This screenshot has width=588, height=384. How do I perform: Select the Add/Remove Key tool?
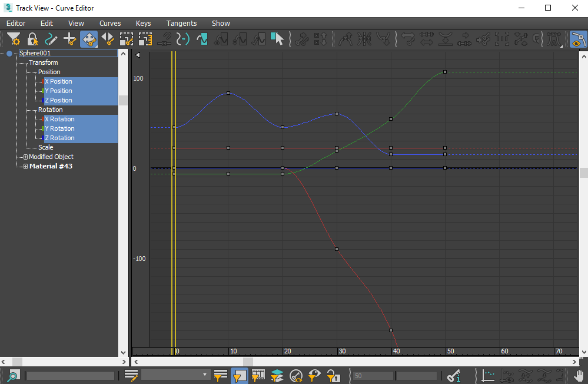click(x=70, y=39)
